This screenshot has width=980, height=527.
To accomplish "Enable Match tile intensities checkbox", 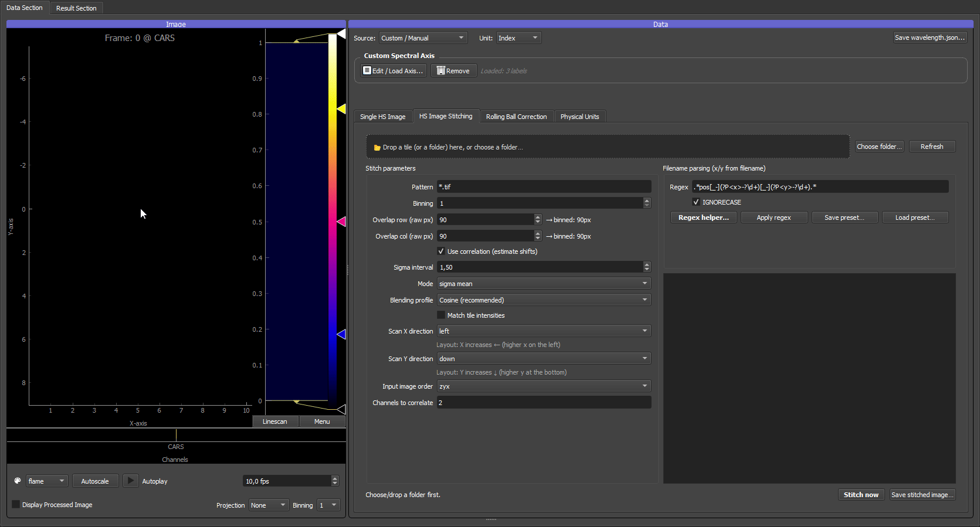I will point(441,315).
